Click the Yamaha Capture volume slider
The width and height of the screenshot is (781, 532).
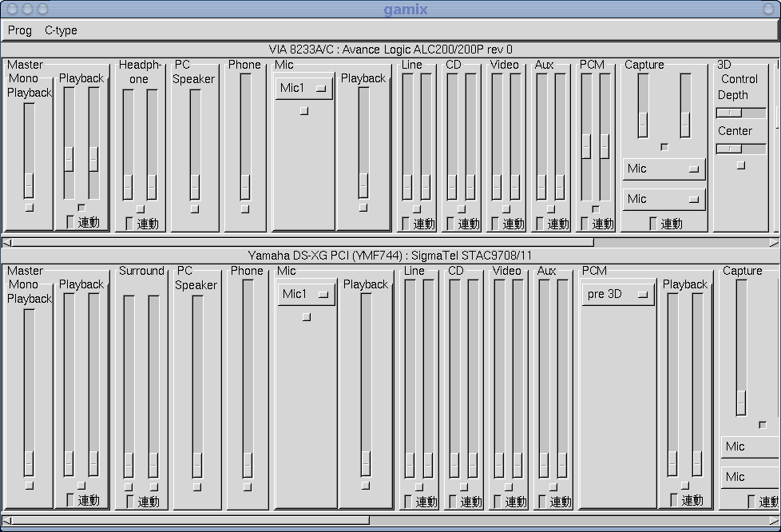(741, 347)
